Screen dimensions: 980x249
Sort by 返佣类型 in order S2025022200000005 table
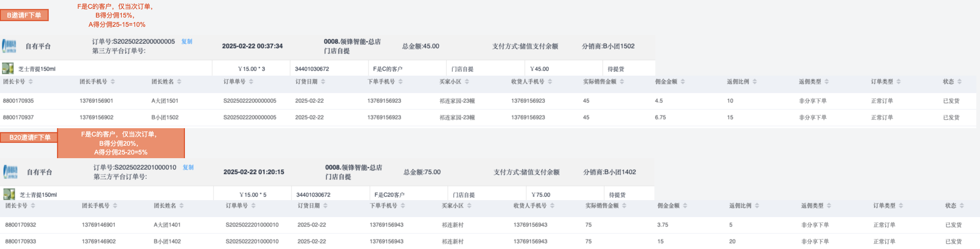pos(827,82)
